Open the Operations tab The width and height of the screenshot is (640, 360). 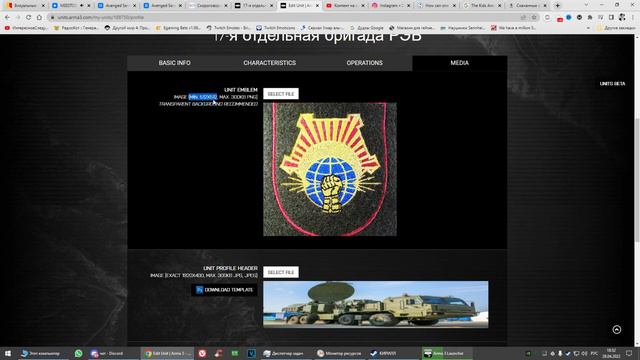pyautogui.click(x=364, y=63)
